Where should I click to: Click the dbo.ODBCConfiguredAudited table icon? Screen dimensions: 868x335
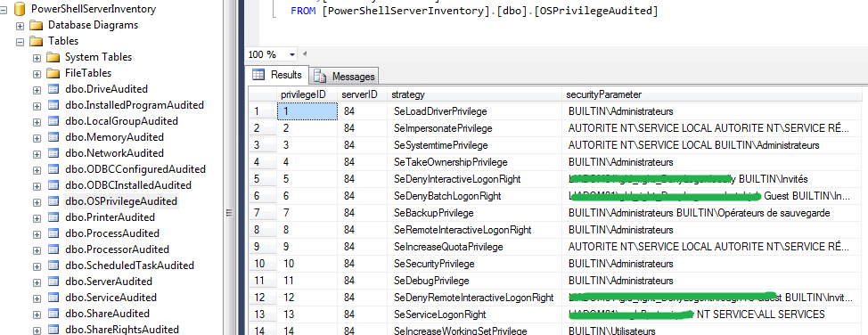(53, 169)
